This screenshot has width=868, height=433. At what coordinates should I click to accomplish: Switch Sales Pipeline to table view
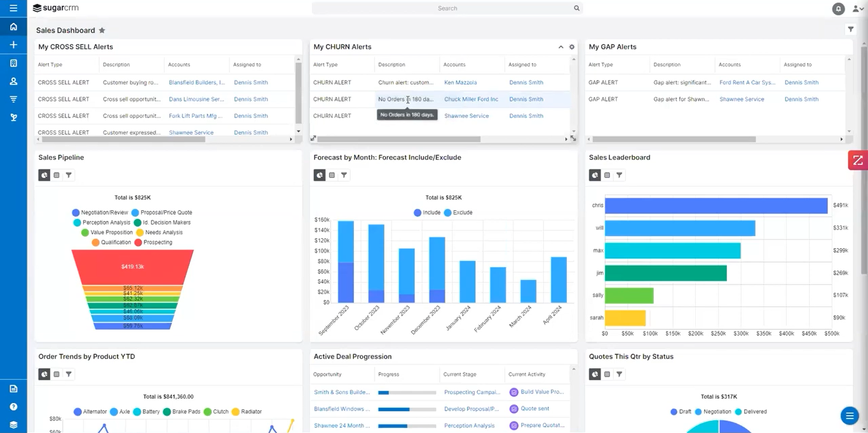(56, 175)
